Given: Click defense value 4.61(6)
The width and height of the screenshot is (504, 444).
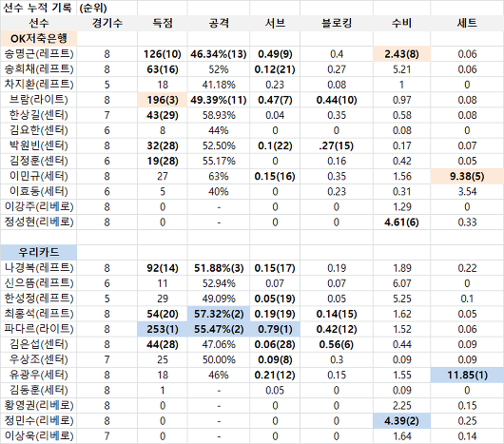Looking at the screenshot, I should tap(402, 222).
